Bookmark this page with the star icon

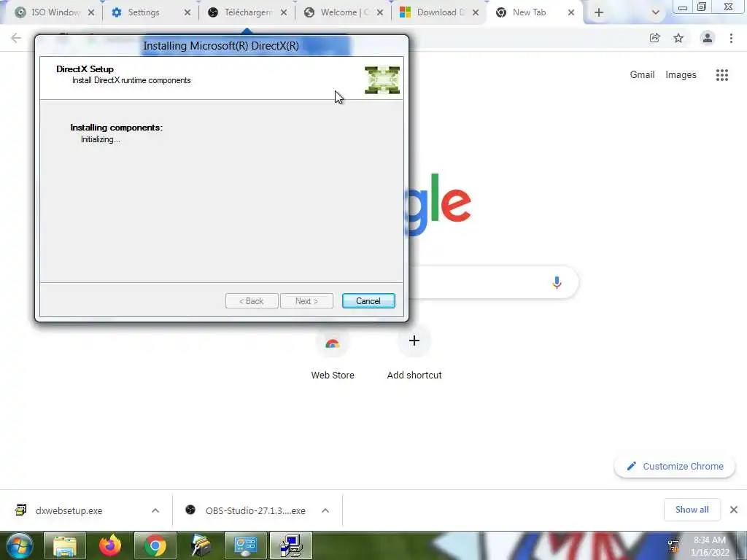678,38
